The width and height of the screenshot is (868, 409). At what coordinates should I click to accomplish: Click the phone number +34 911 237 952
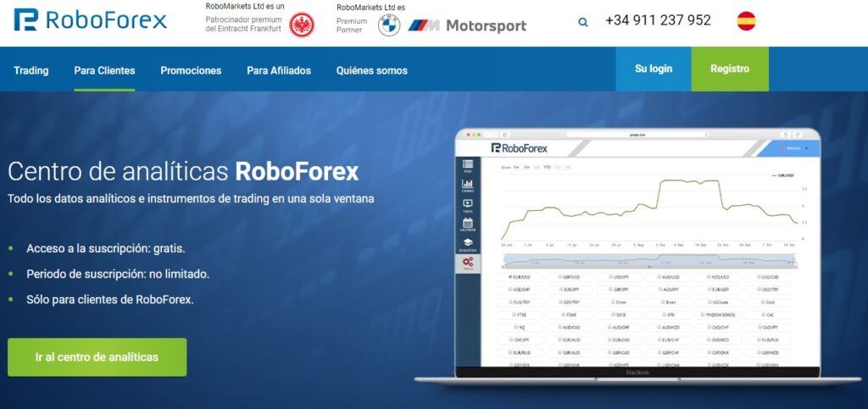point(658,20)
